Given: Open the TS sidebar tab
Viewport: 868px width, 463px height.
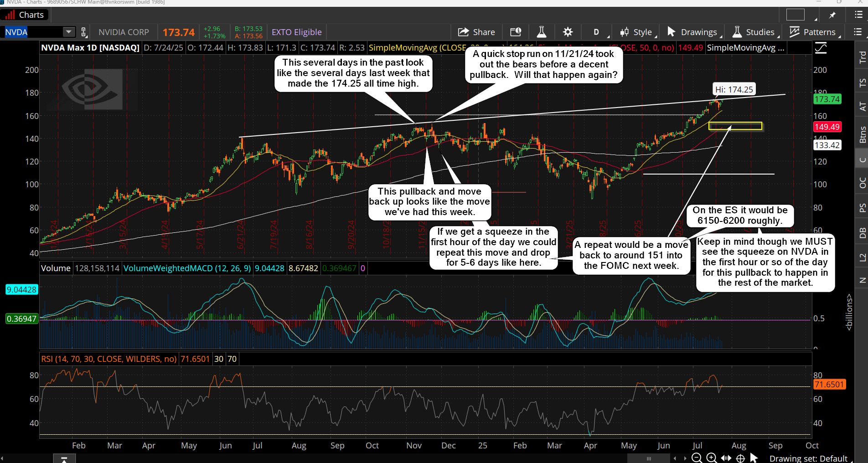Looking at the screenshot, I should pyautogui.click(x=862, y=82).
